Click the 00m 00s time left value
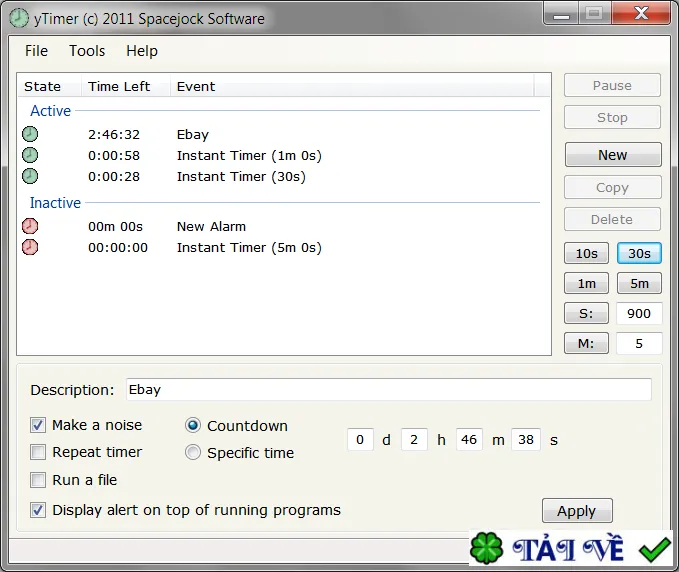This screenshot has height=572, width=679. 116,226
